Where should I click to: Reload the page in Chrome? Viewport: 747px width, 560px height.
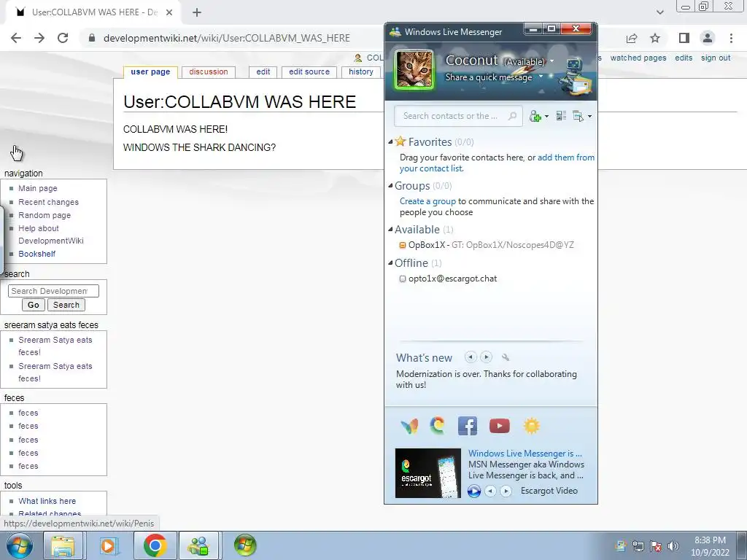coord(63,38)
